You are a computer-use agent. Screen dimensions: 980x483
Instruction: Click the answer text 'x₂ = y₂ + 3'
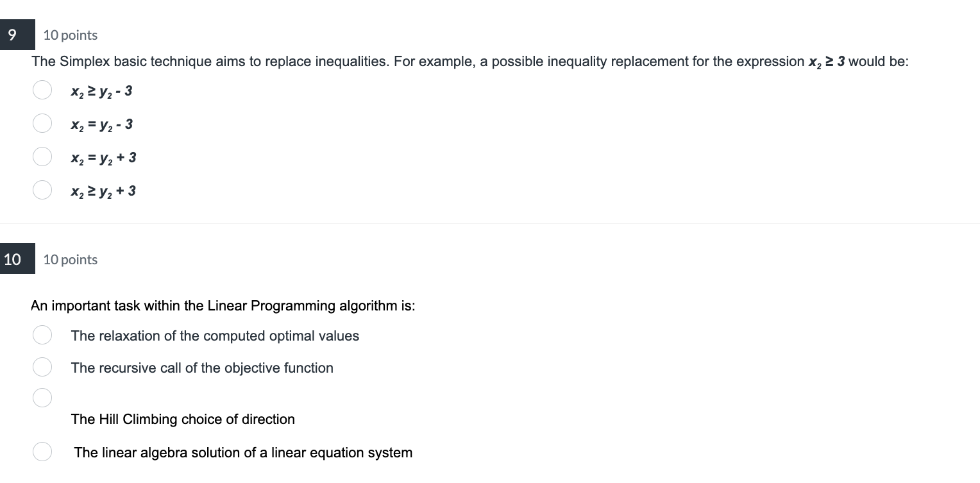(x=103, y=157)
